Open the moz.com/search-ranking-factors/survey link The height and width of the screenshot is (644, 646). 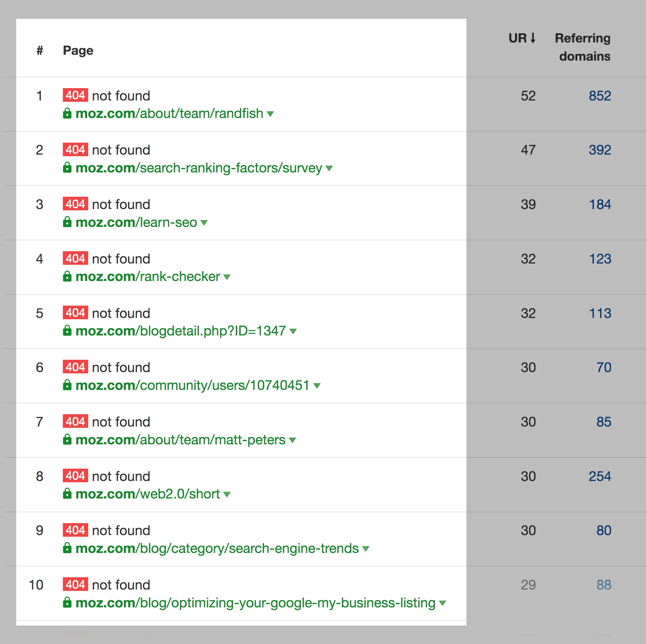(x=199, y=168)
